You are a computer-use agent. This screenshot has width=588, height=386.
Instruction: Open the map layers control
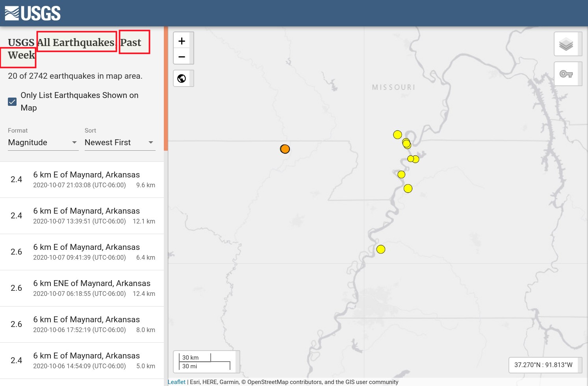566,44
